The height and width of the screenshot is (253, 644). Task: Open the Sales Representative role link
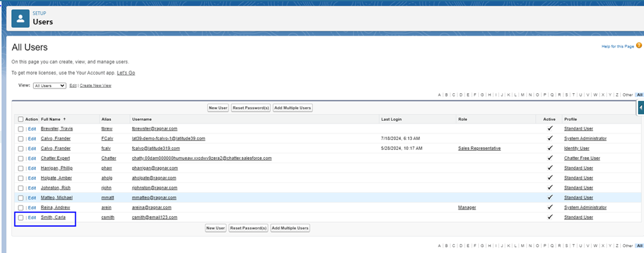pos(480,148)
